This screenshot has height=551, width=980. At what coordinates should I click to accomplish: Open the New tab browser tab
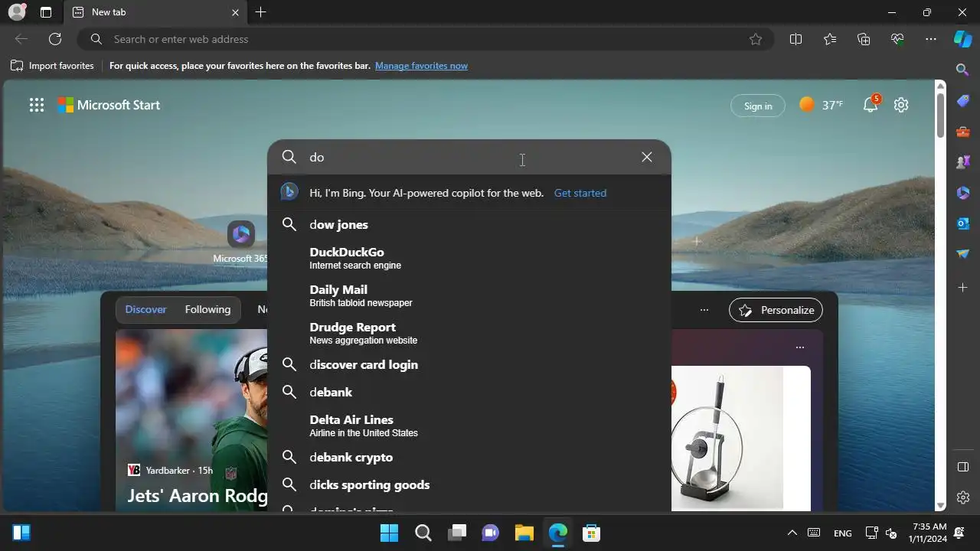pos(156,12)
